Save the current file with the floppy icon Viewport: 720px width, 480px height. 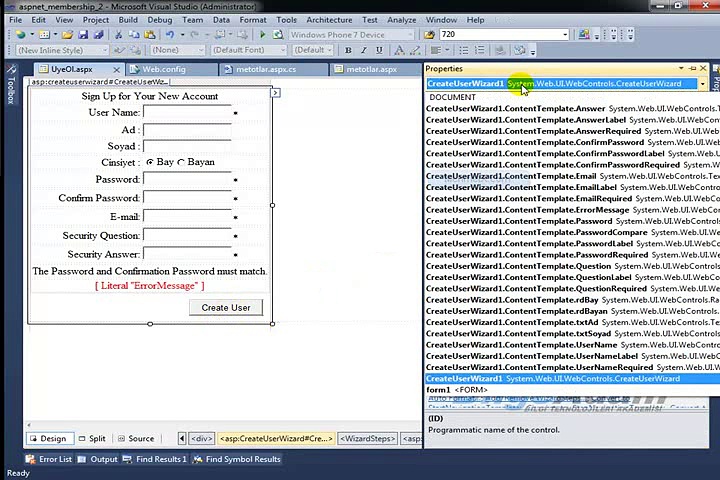tap(83, 34)
